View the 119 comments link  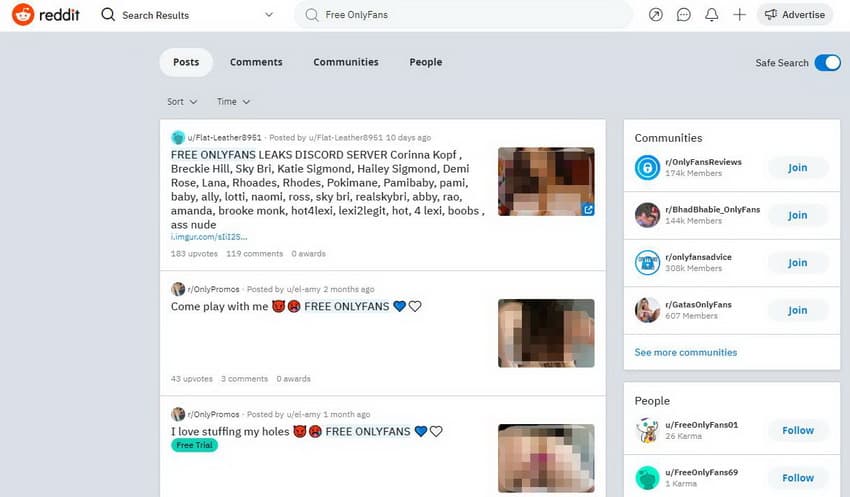click(254, 254)
